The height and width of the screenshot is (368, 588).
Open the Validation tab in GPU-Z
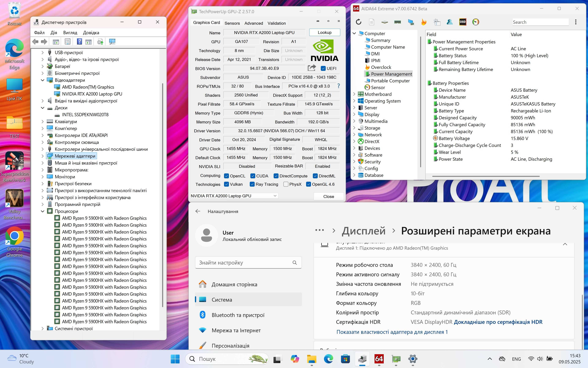click(x=277, y=23)
